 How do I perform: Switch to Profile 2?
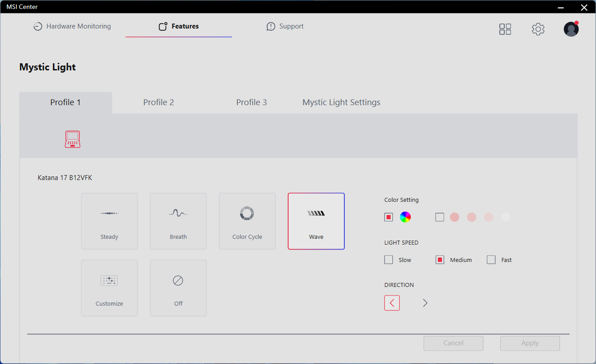(x=159, y=102)
